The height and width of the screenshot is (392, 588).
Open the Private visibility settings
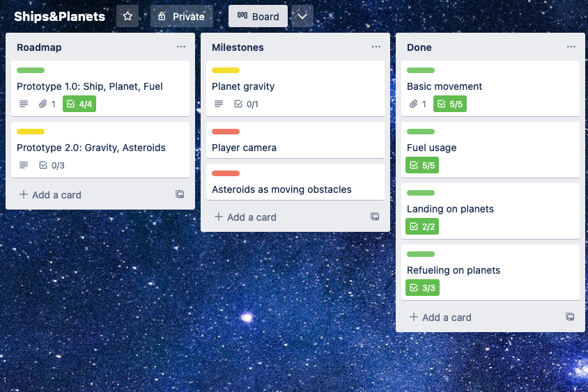[182, 16]
